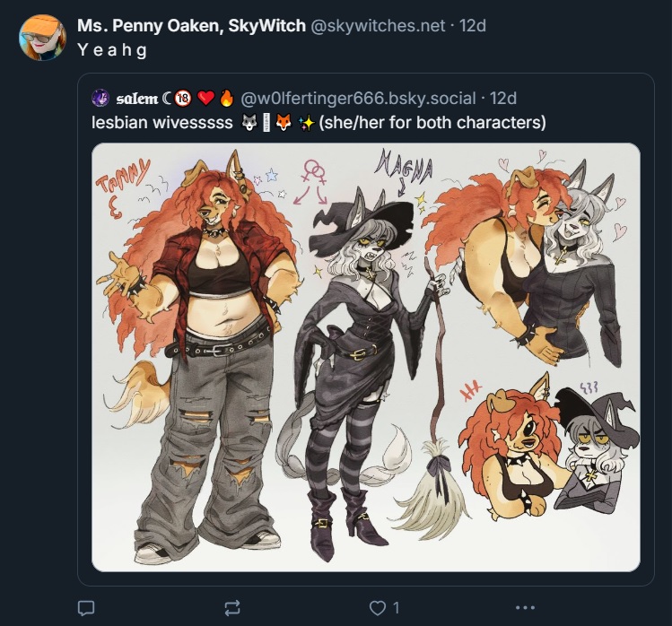The width and height of the screenshot is (672, 626).
Task: Click the reply speech bubble icon
Action: click(86, 608)
